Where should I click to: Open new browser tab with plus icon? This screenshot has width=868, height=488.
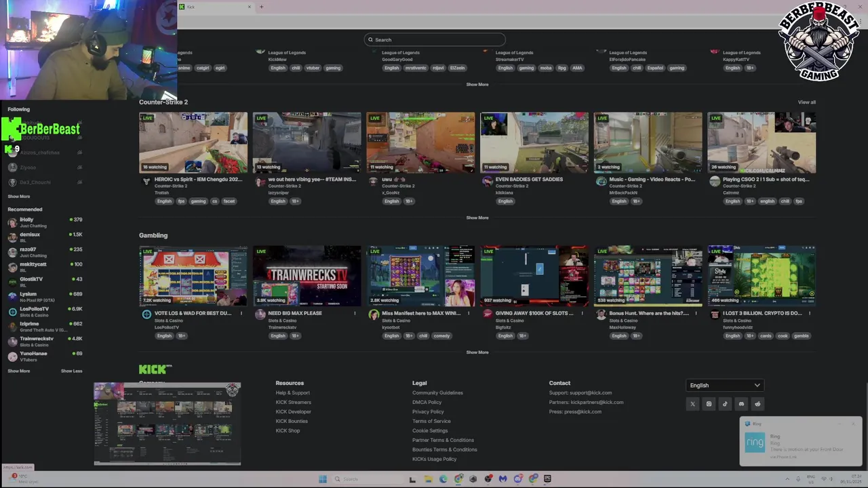(x=261, y=7)
